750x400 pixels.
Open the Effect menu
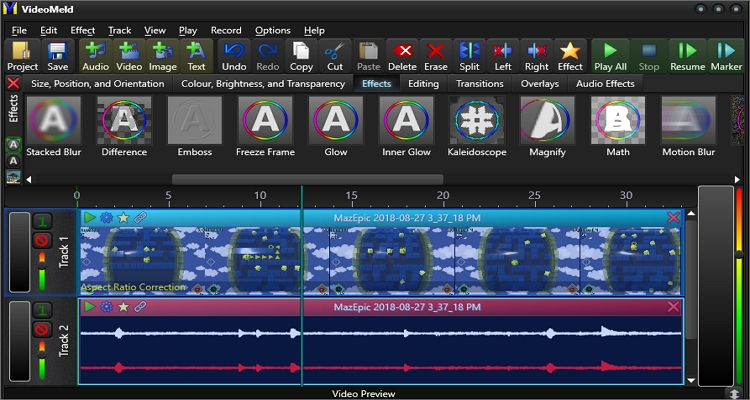(83, 30)
